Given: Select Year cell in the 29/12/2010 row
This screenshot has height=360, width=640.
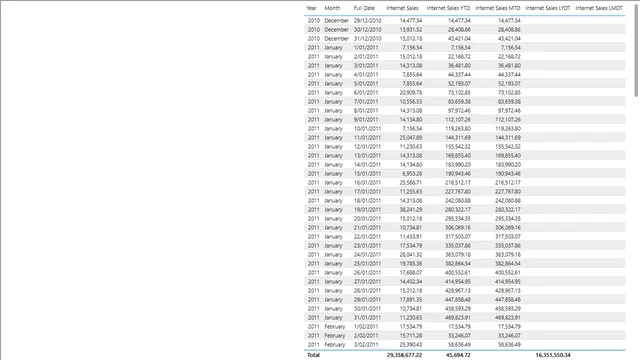Looking at the screenshot, I should click(x=313, y=20).
